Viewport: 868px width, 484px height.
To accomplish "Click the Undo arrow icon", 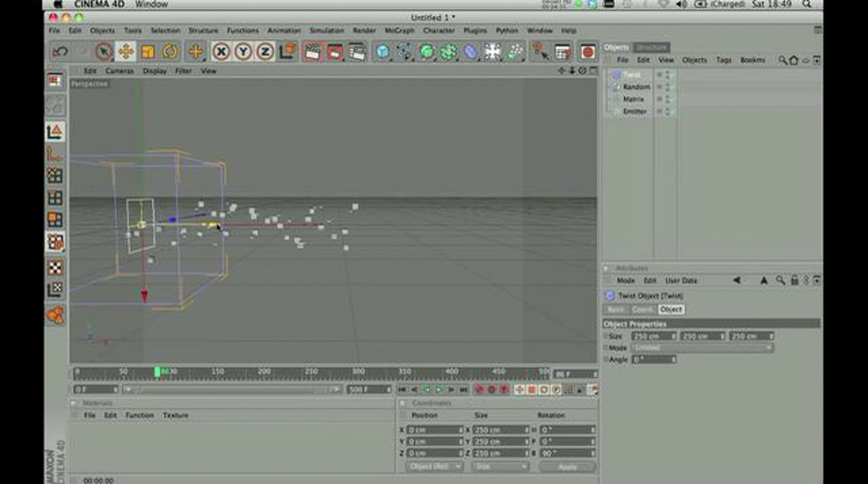I will point(60,52).
